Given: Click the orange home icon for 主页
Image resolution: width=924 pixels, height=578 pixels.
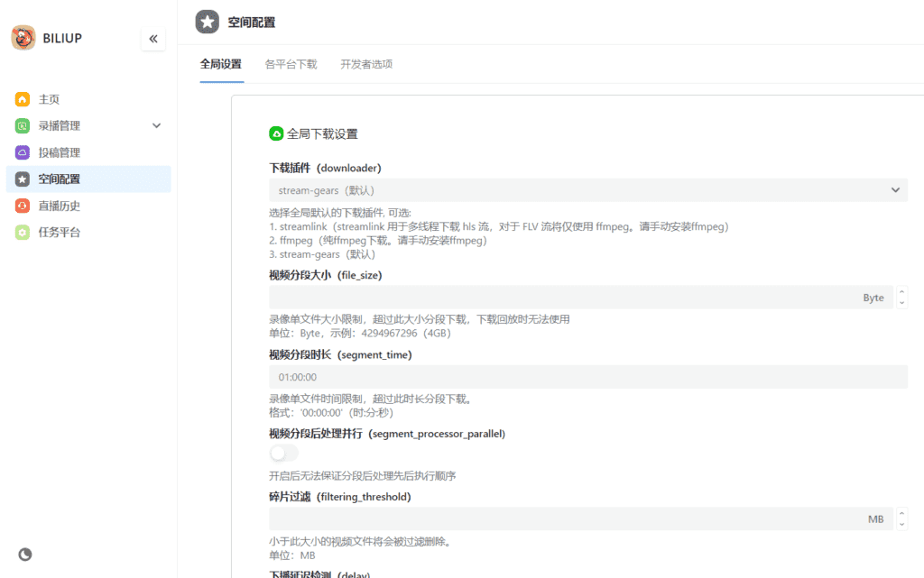Looking at the screenshot, I should pos(23,99).
